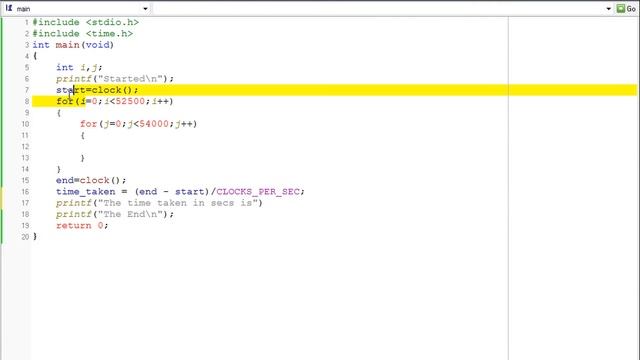Viewport: 640px width, 360px height.
Task: Click the 'return 0;' statement
Action: (82, 225)
